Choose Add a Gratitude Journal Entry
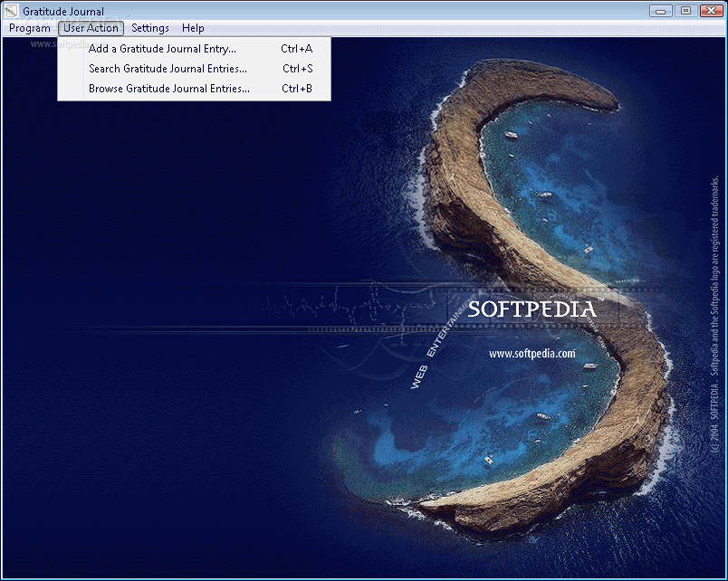728x581 pixels. click(194, 49)
